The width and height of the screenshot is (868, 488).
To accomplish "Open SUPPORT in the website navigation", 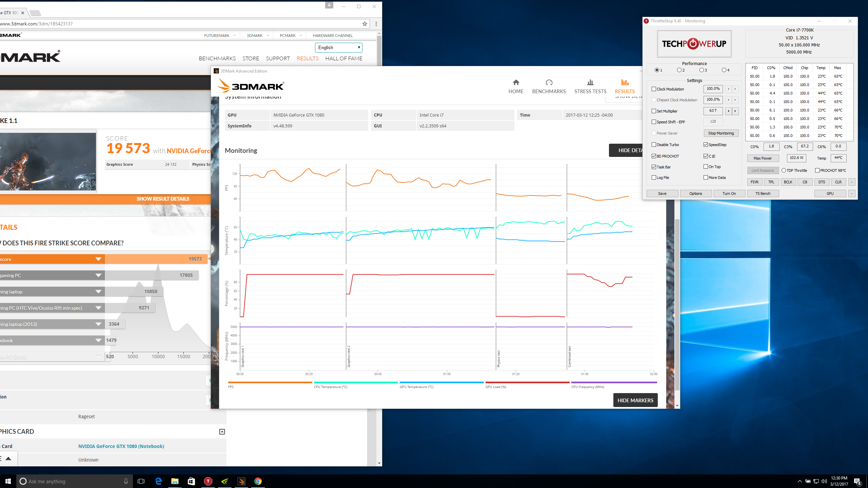I will tap(278, 58).
